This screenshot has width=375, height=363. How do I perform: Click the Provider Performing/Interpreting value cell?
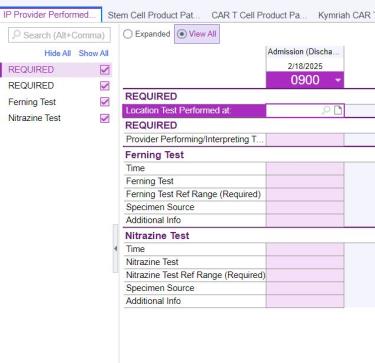coord(305,140)
